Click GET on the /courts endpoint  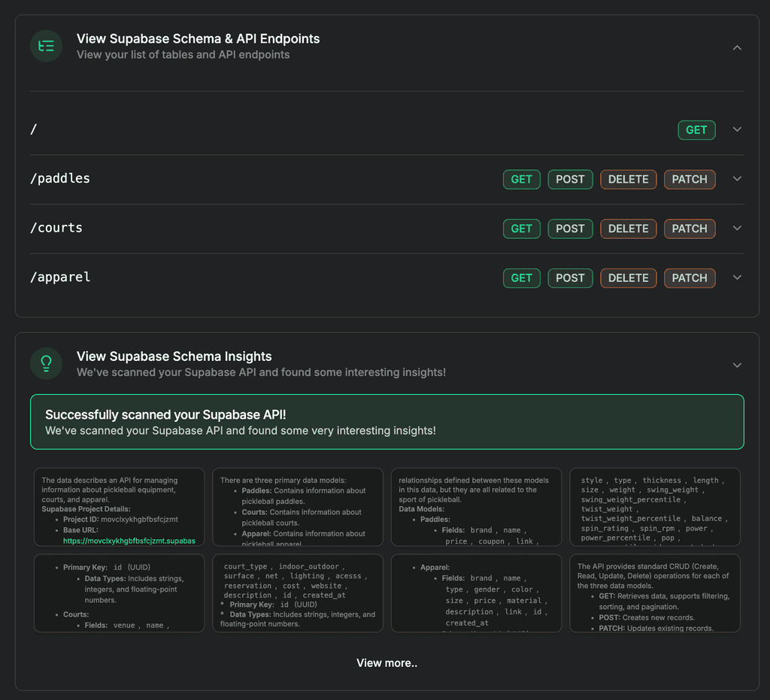pos(521,228)
